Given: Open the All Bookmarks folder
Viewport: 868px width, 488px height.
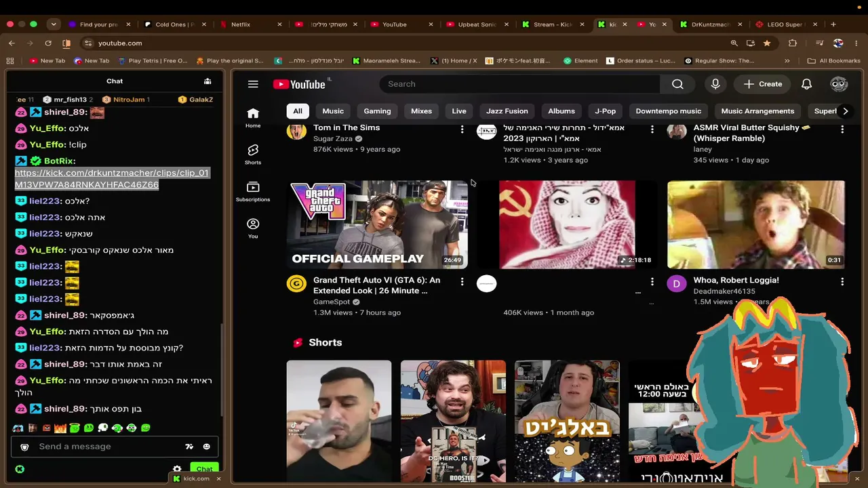Looking at the screenshot, I should click(833, 61).
